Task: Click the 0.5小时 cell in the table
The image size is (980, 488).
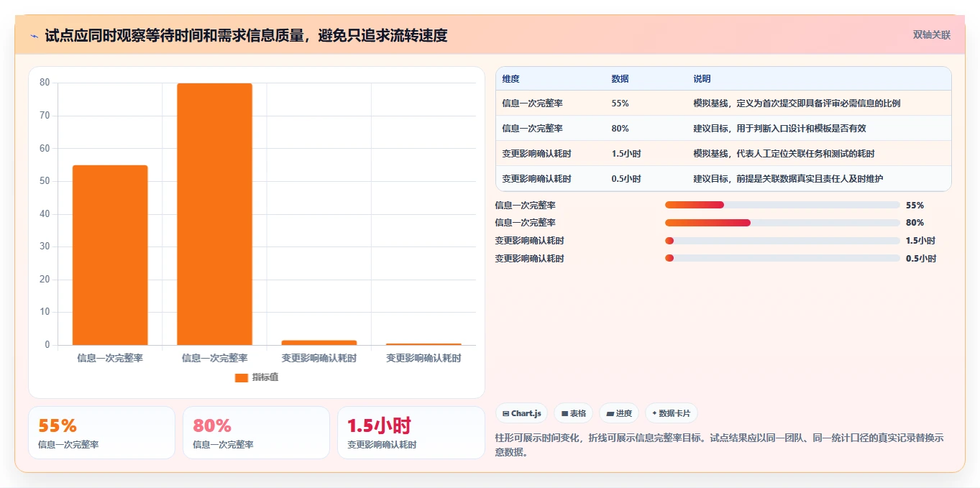Action: pos(626,179)
